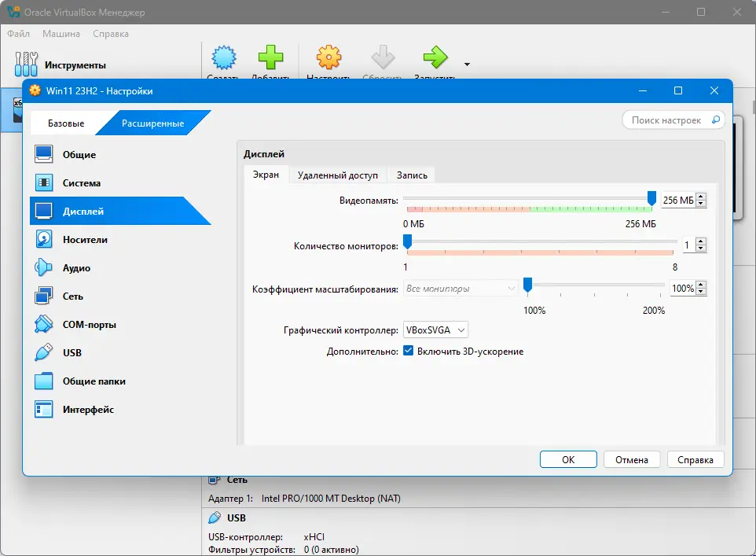This screenshot has height=556, width=756.
Task: Click the Отмена button
Action: [632, 459]
